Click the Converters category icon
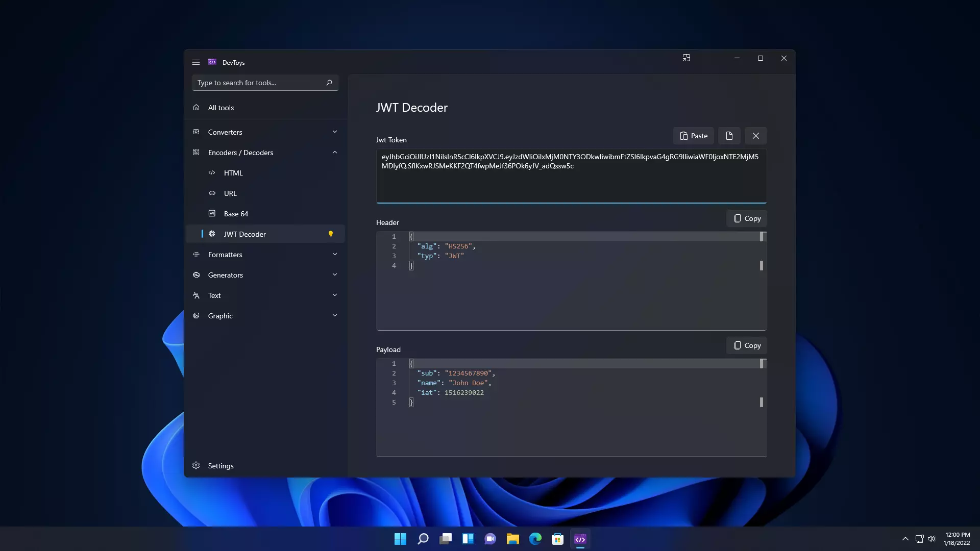The image size is (980, 551). pyautogui.click(x=196, y=132)
